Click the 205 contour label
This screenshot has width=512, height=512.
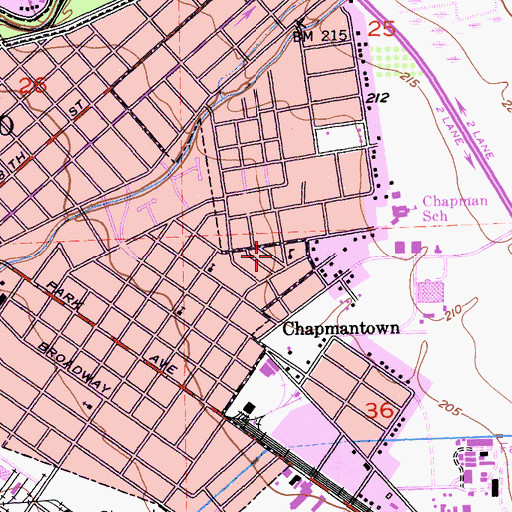(450, 408)
